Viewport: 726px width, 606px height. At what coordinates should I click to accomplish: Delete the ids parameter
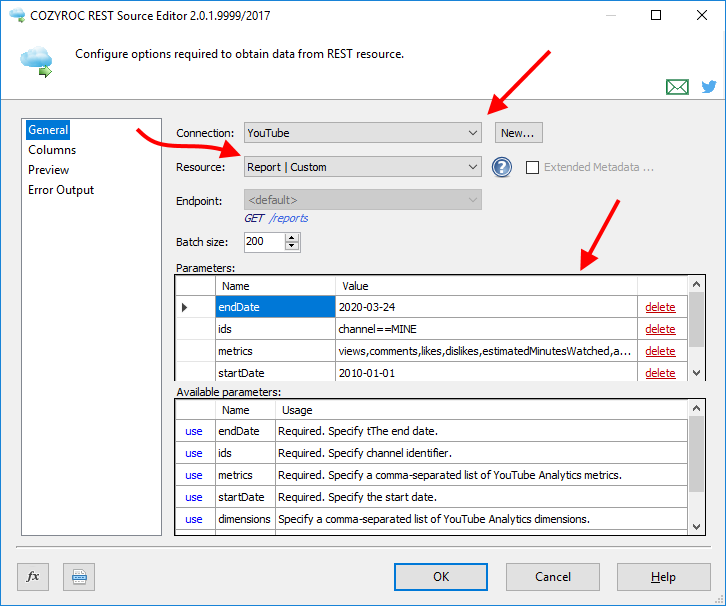click(x=660, y=329)
